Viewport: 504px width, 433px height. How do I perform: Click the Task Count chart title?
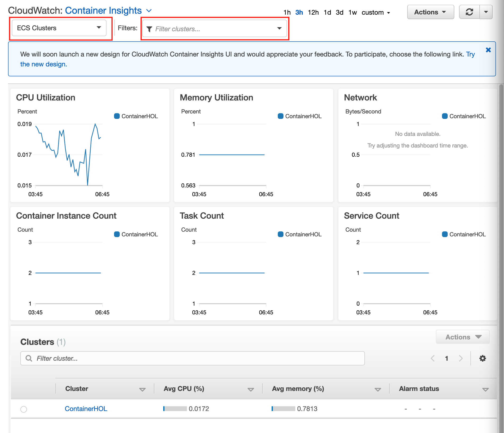202,216
